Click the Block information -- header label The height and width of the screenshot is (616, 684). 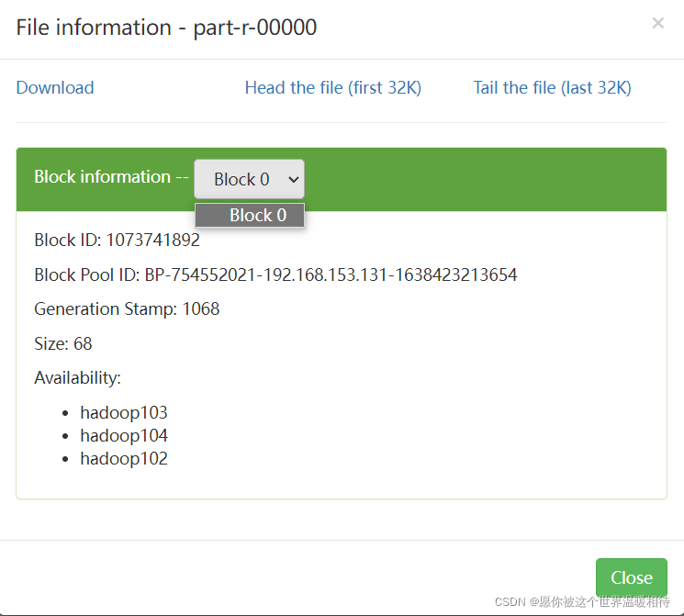pos(111,176)
